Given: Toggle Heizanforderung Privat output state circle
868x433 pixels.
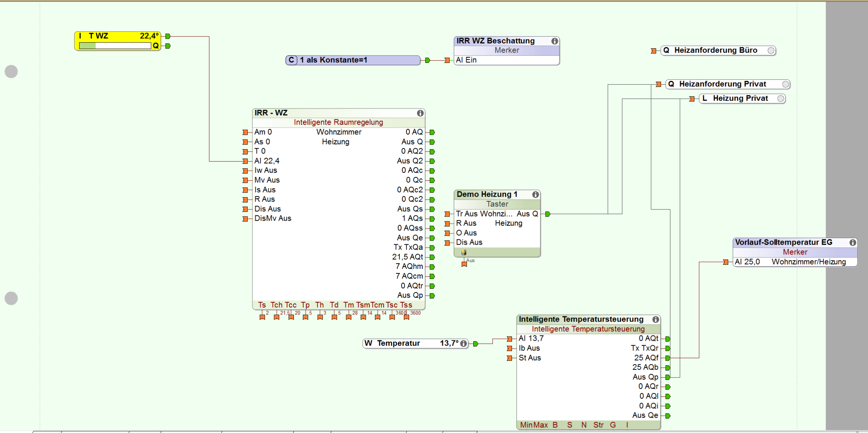Looking at the screenshot, I should pyautogui.click(x=785, y=84).
